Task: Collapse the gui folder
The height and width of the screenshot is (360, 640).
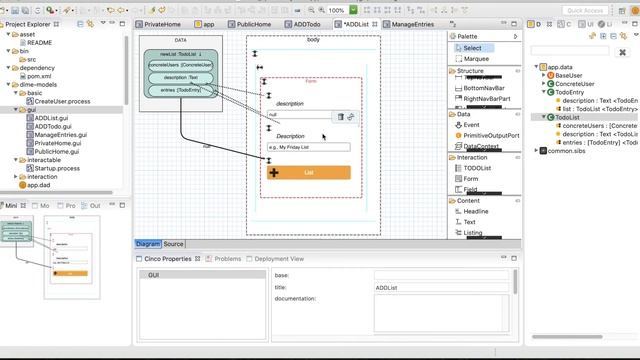Action: coord(16,109)
